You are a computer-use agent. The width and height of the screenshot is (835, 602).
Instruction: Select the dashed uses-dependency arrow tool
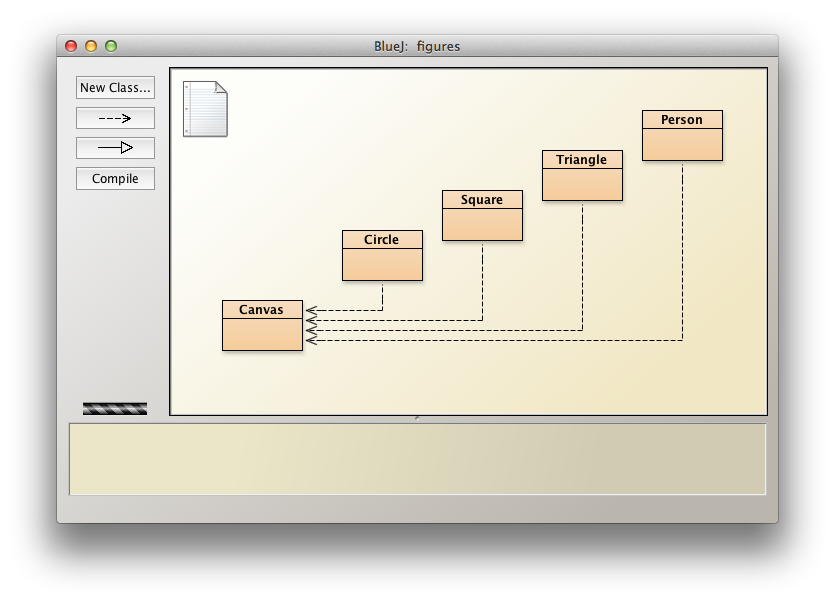tap(115, 118)
